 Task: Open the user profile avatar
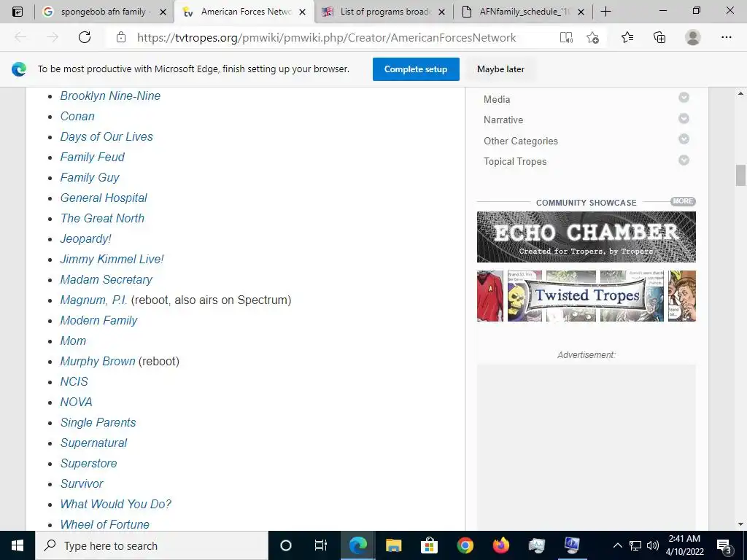point(693,37)
